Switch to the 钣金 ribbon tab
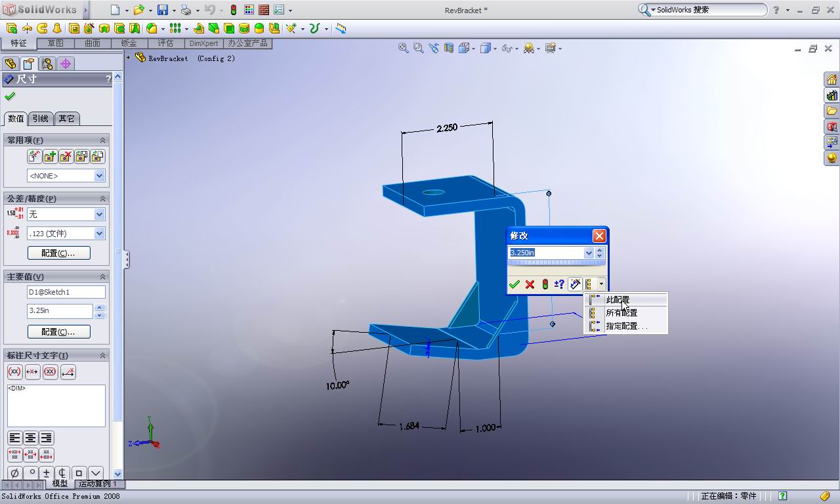 [x=129, y=43]
